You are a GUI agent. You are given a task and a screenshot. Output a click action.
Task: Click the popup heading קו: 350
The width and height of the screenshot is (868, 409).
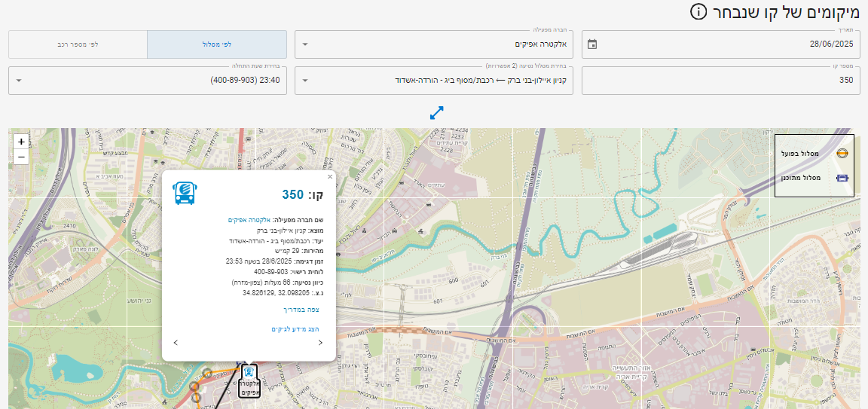tap(303, 194)
